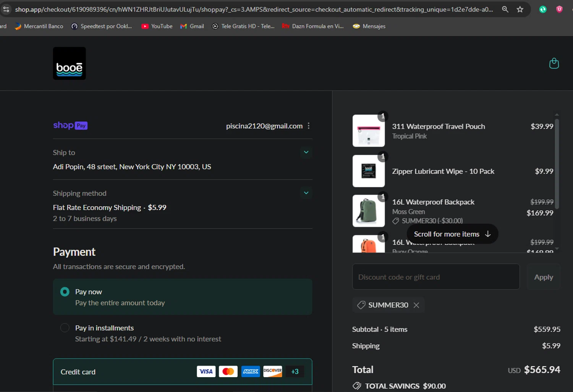Open the YouTube bookmark

point(157,26)
